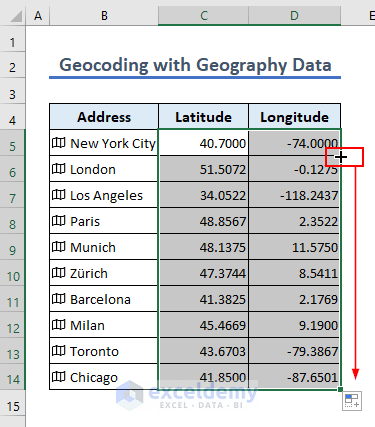Image resolution: width=375 pixels, height=427 pixels.
Task: Select the Munich cell text
Action: (93, 247)
